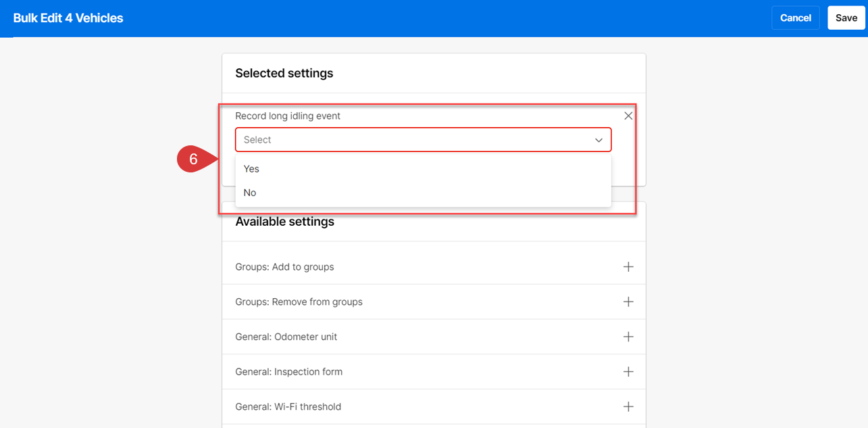Choose Yes from the dropdown list
Screen dimensions: 868x428
[423, 169]
